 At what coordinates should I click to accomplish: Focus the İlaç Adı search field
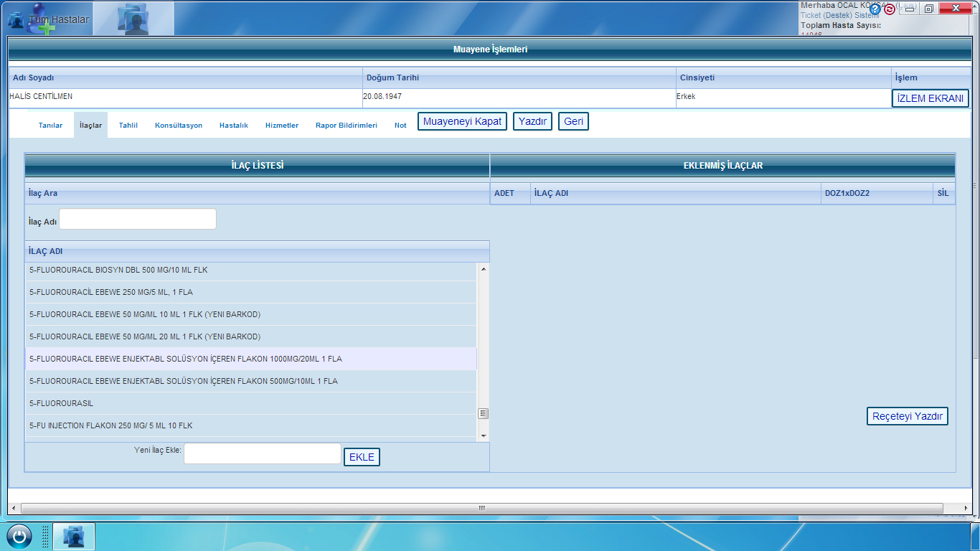[x=138, y=220]
